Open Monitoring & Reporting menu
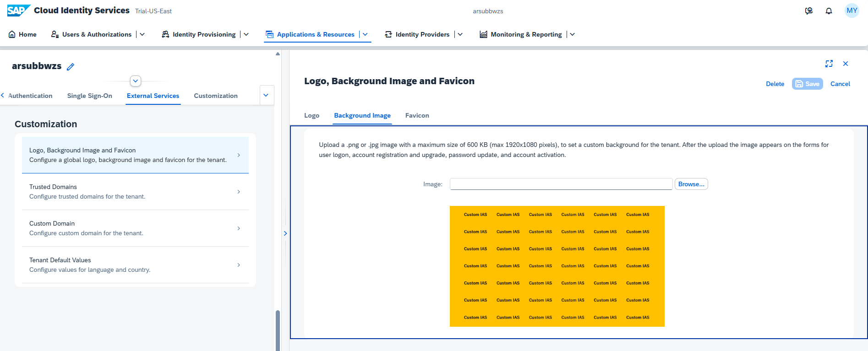Screen dimensions: 868x351 (x=521, y=34)
